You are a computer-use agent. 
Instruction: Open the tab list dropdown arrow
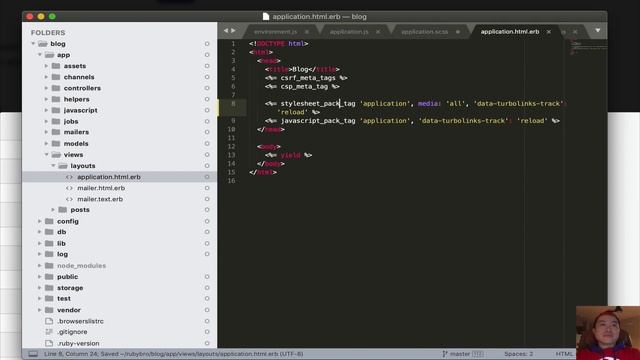[x=598, y=31]
